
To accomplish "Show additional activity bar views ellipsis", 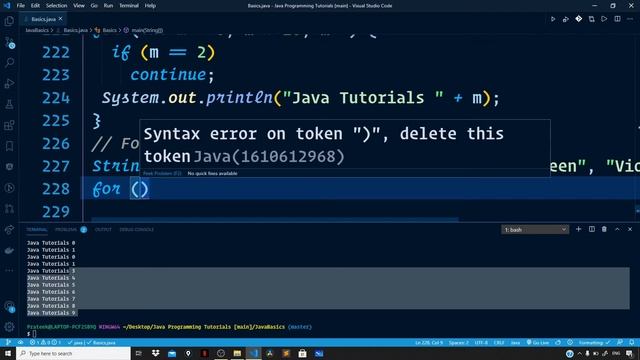I will click(9, 270).
